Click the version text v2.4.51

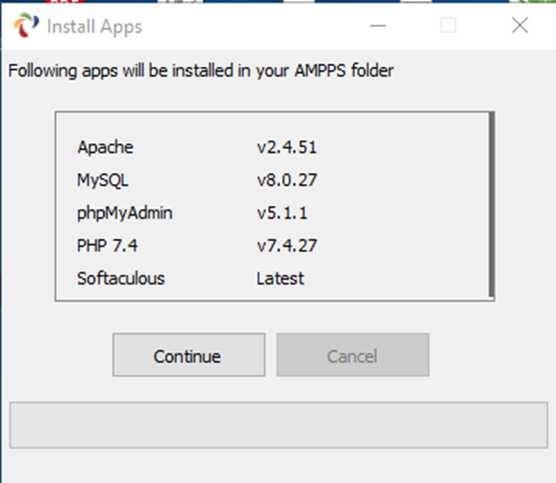click(x=287, y=147)
